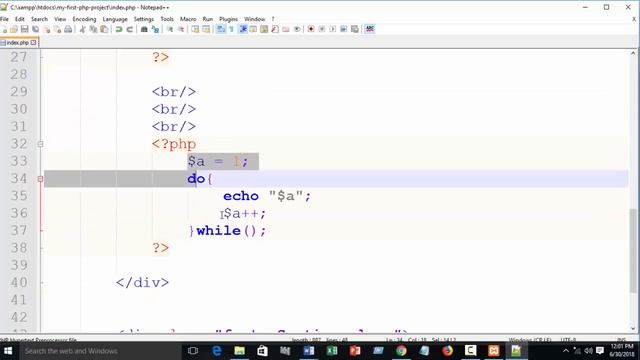Open the Encoding menu
The height and width of the screenshot is (360, 640).
pyautogui.click(x=84, y=19)
